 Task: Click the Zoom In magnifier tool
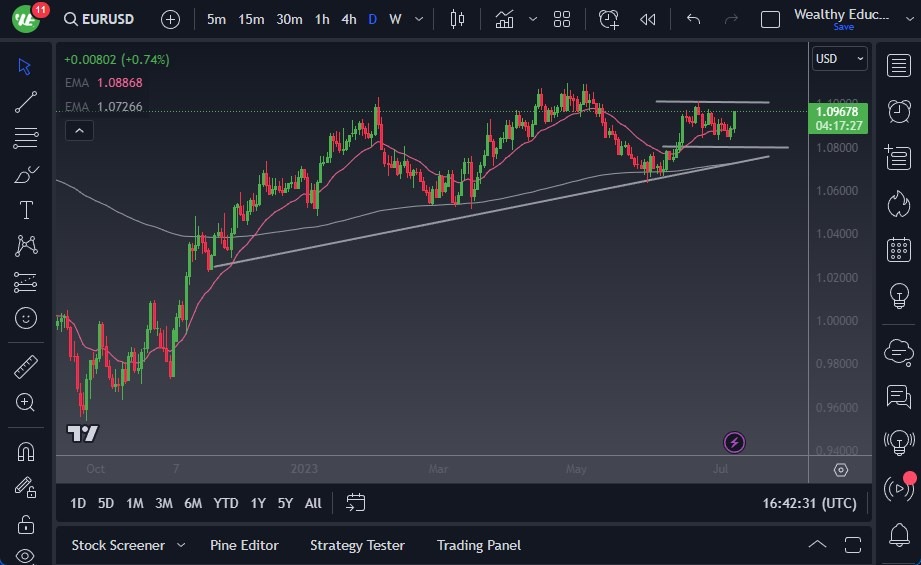tap(26, 402)
